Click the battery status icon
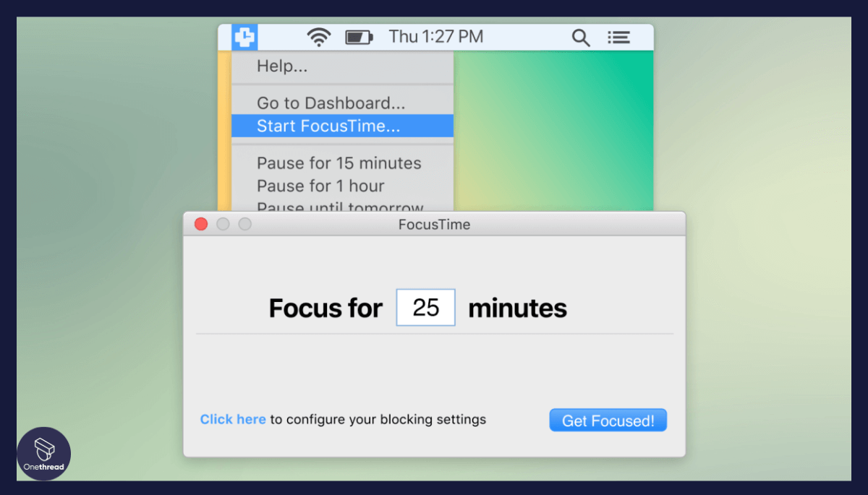 coord(359,36)
